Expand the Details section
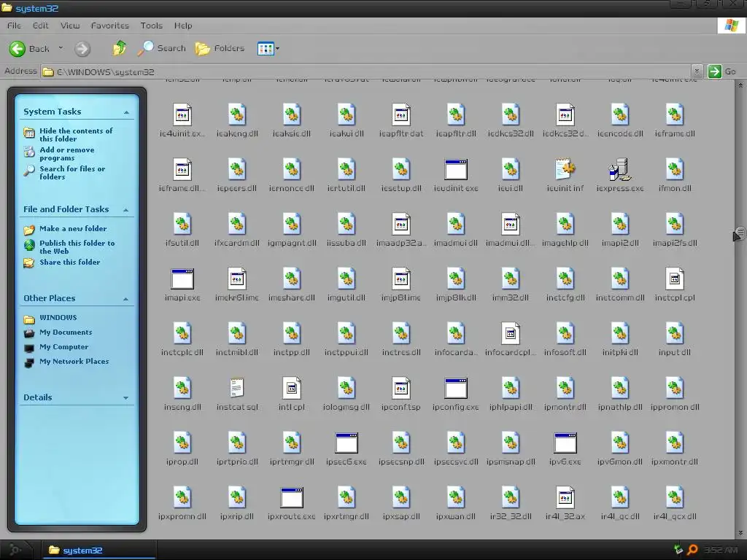Image resolution: width=747 pixels, height=560 pixels. (125, 397)
